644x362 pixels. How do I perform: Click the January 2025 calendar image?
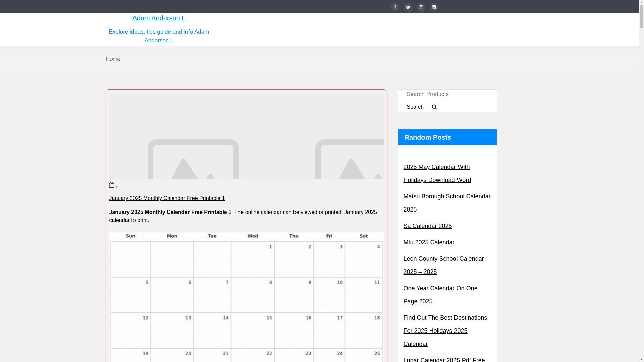[246, 297]
